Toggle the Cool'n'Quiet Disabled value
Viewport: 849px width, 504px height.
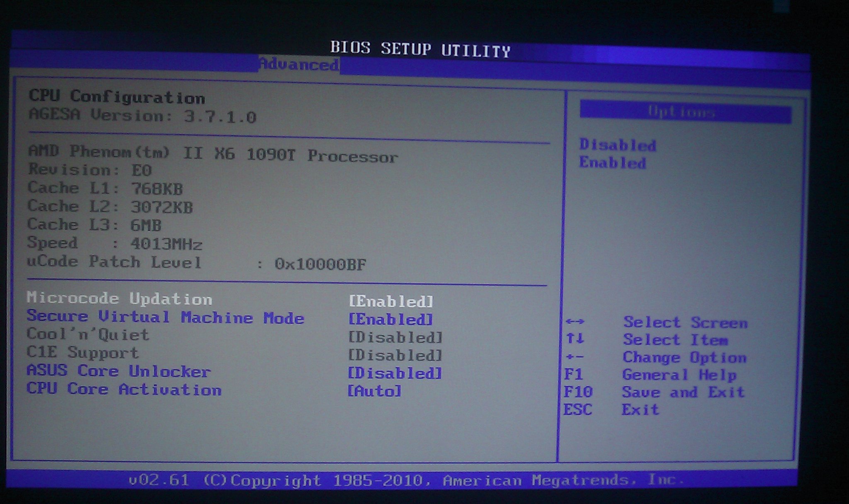tap(395, 337)
